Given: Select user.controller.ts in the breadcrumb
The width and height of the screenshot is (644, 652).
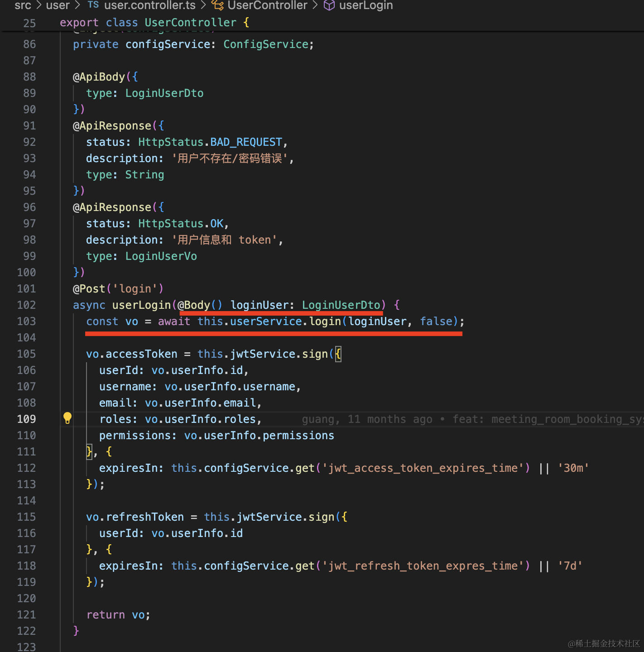Looking at the screenshot, I should [150, 5].
